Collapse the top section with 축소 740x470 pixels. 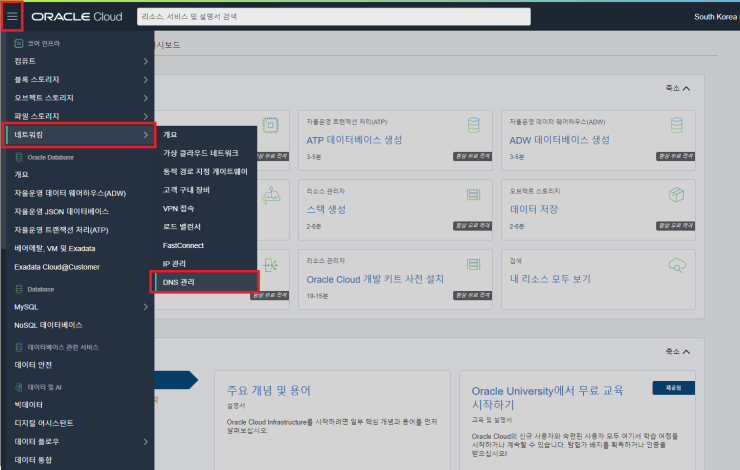678,88
